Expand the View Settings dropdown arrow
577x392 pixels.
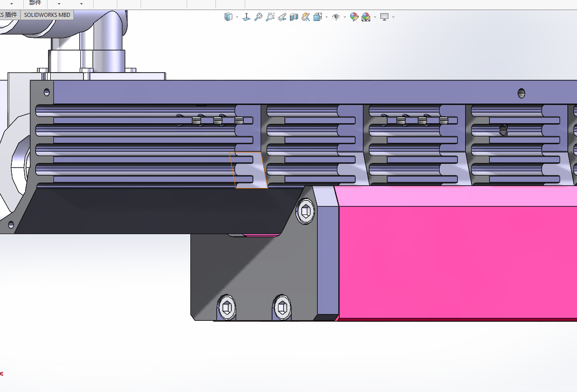click(393, 17)
